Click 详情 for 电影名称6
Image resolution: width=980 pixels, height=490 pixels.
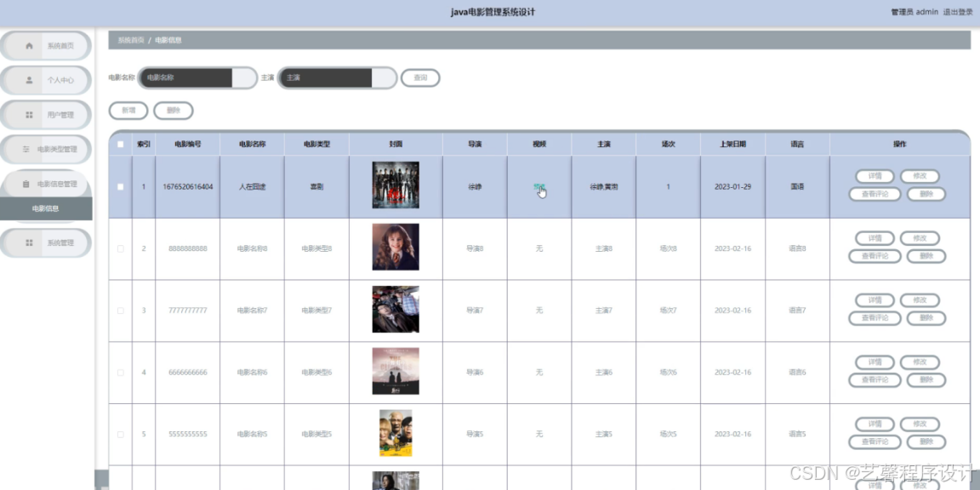tap(875, 362)
